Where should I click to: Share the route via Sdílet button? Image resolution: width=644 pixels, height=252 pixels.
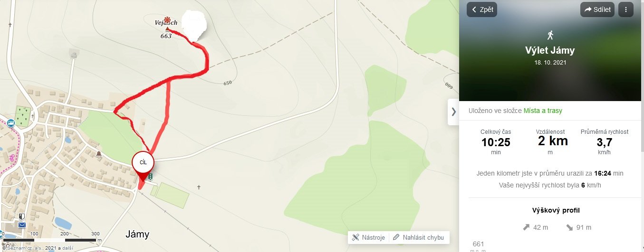[597, 9]
